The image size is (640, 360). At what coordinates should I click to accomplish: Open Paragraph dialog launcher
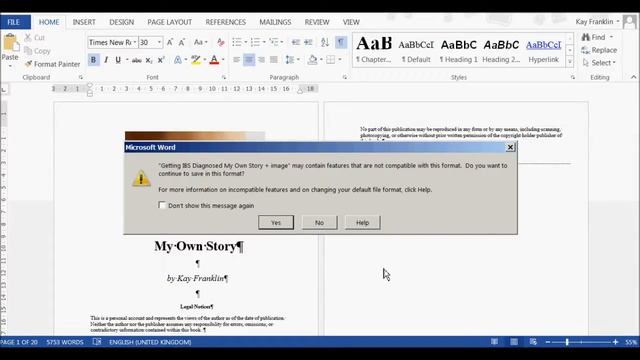[x=345, y=77]
